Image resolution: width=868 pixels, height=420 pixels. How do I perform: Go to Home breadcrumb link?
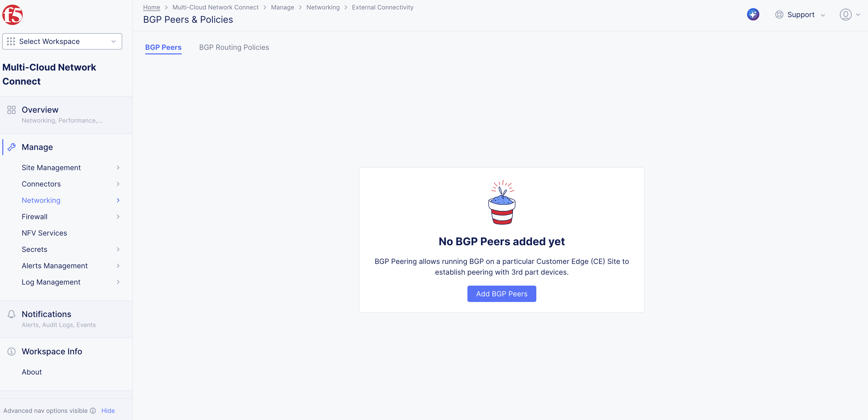(x=151, y=7)
